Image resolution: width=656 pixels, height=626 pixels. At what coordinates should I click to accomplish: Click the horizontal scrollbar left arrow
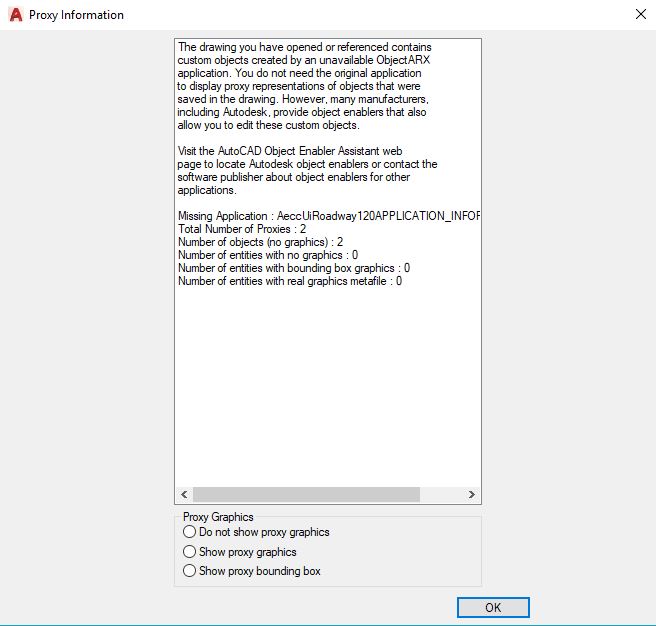point(184,494)
